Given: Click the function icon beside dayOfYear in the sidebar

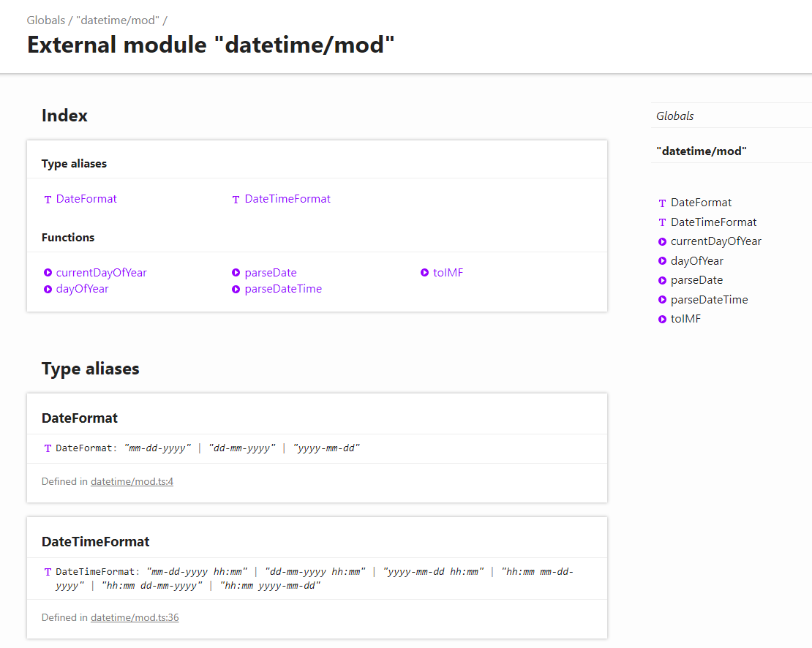Looking at the screenshot, I should 661,260.
